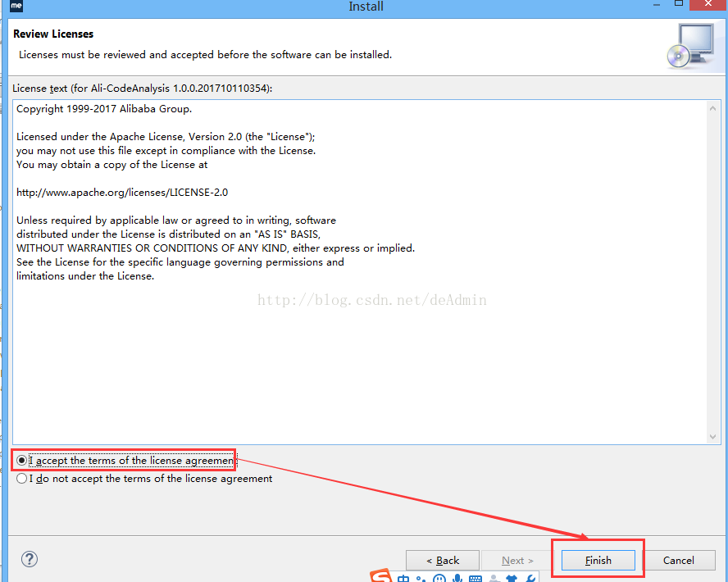Click the Sogou input method logo
Screen dimensions: 728x582
(381, 576)
